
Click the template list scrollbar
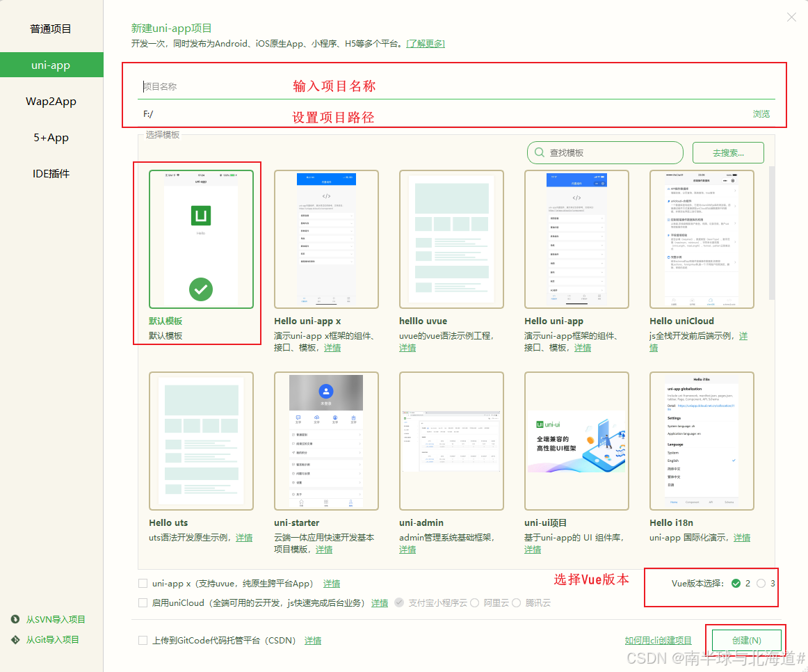coord(771,232)
